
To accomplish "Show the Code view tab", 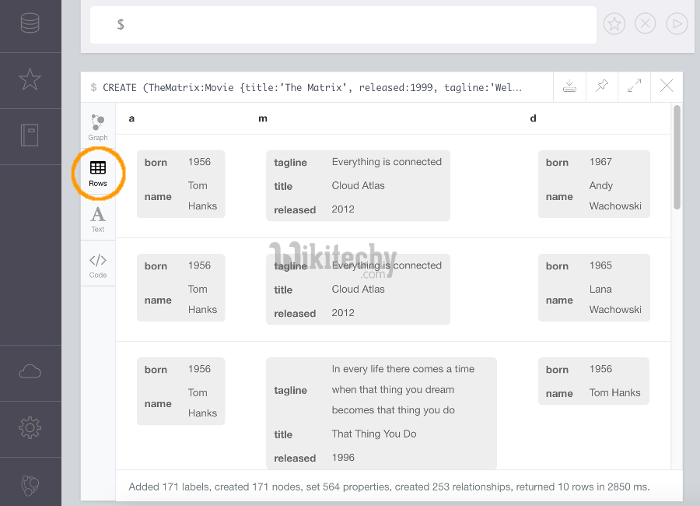I will point(98,265).
